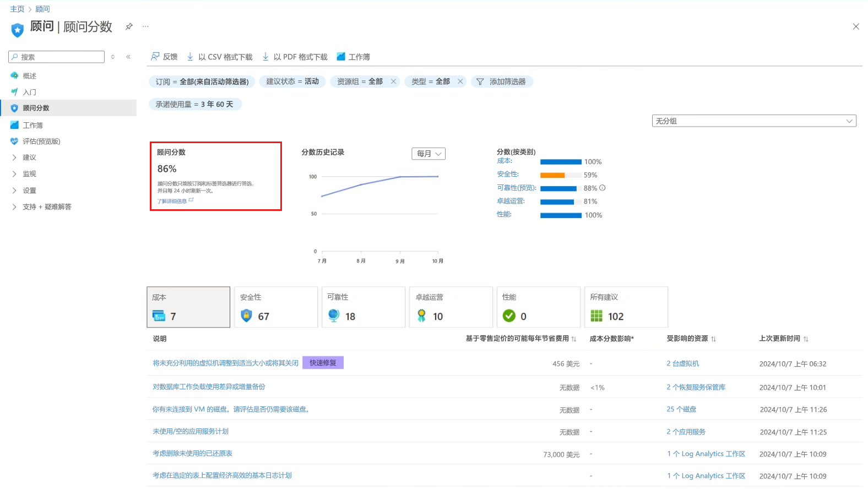Screen dimensions: 868x495
Task: Download recommendations in CSV format
Action: [x=219, y=57]
